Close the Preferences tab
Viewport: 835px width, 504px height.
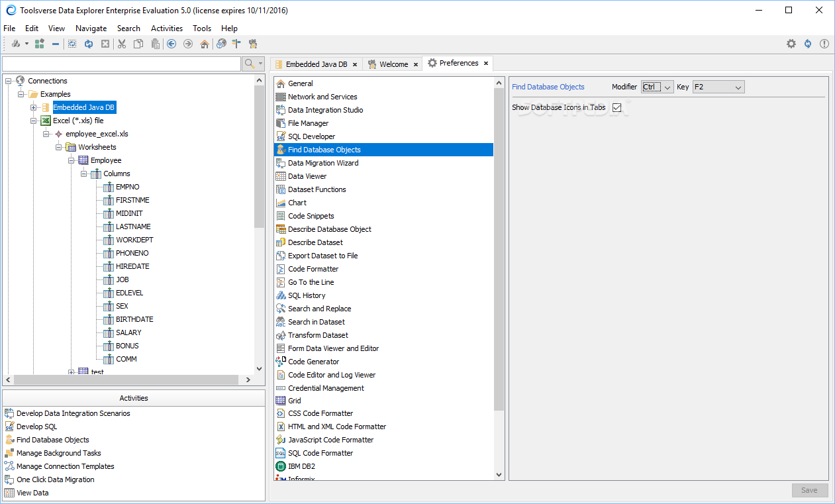pyautogui.click(x=486, y=63)
